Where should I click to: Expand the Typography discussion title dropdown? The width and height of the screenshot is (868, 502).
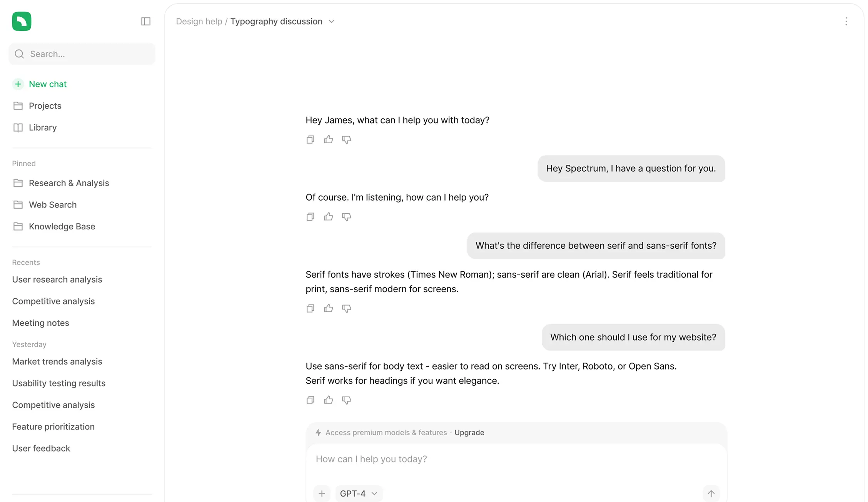pyautogui.click(x=331, y=22)
